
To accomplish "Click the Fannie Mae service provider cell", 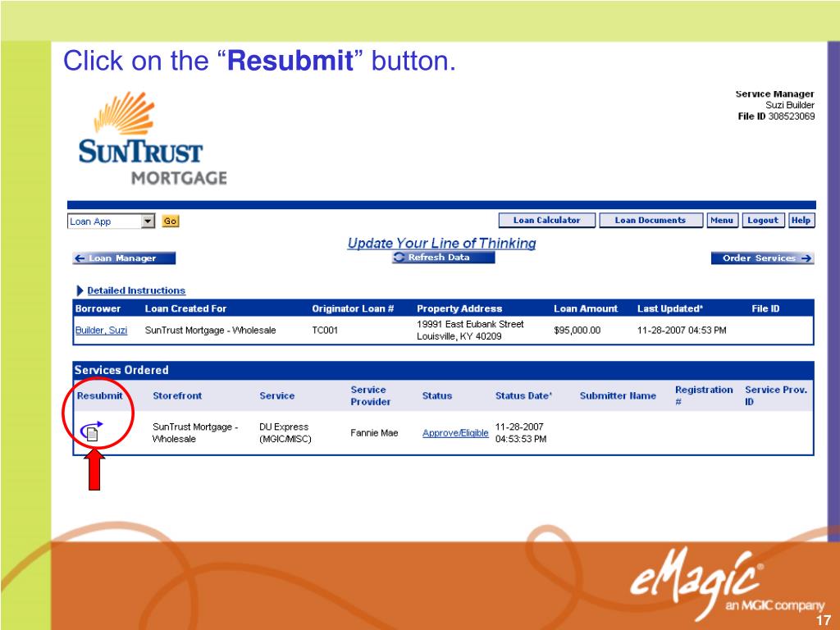I will point(374,433).
